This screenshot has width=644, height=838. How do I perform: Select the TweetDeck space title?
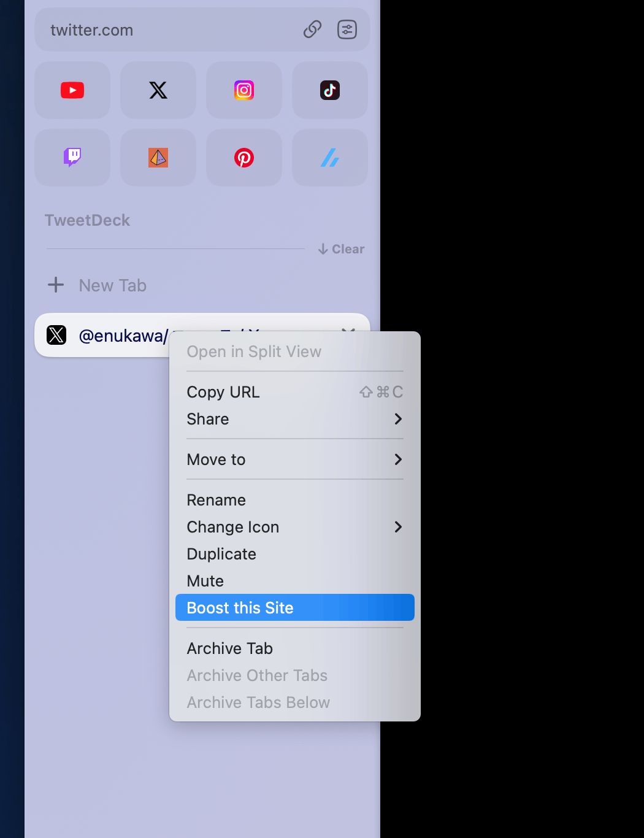click(x=87, y=220)
